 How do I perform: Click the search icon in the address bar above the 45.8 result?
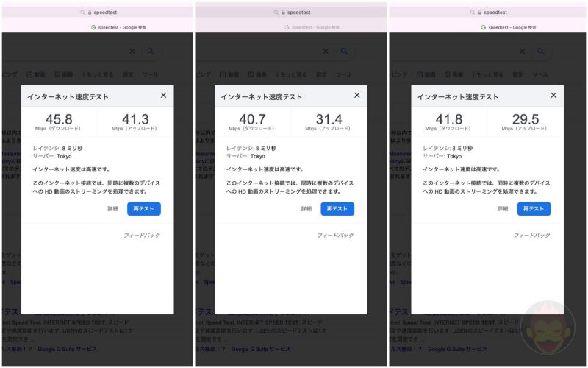point(82,13)
